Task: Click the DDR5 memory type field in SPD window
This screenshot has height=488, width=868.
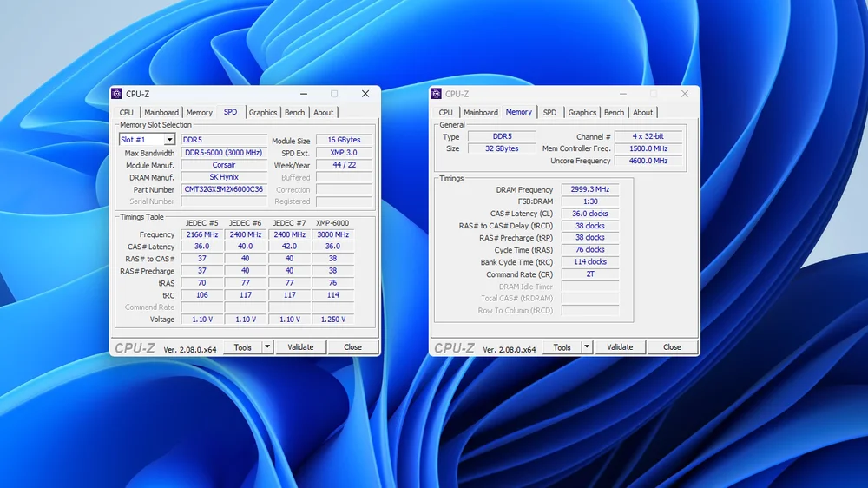Action: coord(224,140)
